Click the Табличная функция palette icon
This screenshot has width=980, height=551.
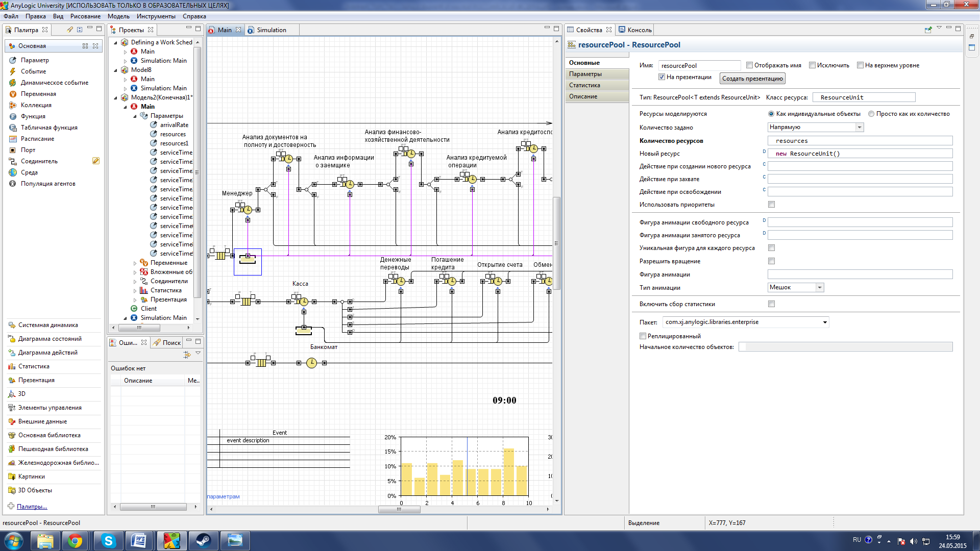tap(13, 128)
